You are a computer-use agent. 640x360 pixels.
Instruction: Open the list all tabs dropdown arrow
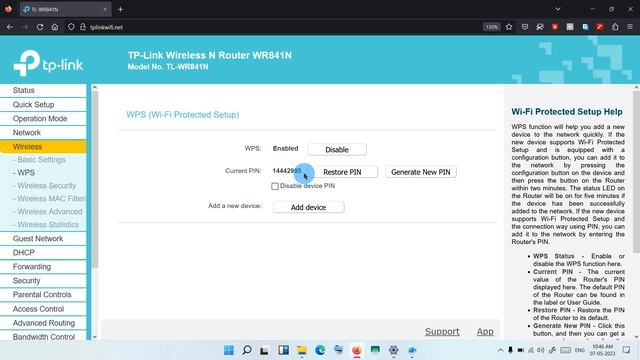558,9
